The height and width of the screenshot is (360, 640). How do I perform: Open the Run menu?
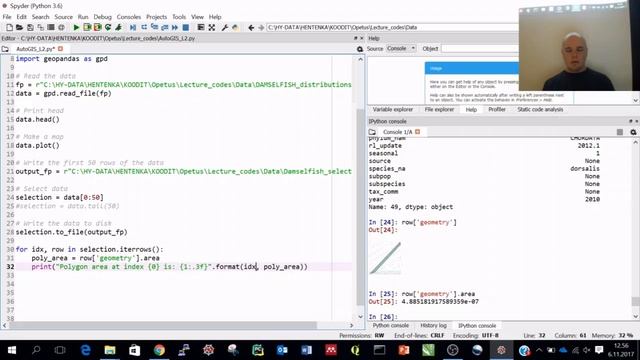click(83, 17)
